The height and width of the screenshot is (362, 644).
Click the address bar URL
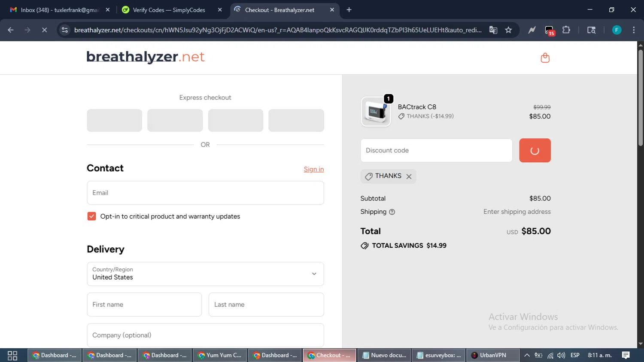coord(278,30)
